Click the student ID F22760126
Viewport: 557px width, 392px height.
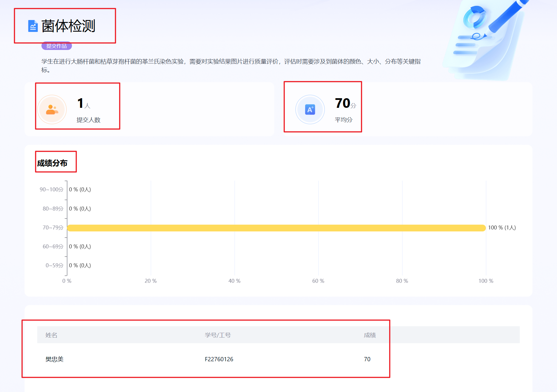[x=219, y=359]
